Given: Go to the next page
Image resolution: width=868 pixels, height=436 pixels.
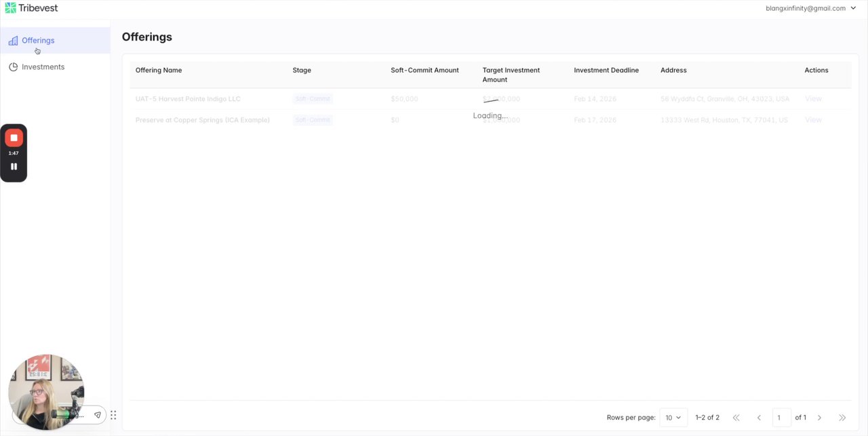Looking at the screenshot, I should pos(819,418).
